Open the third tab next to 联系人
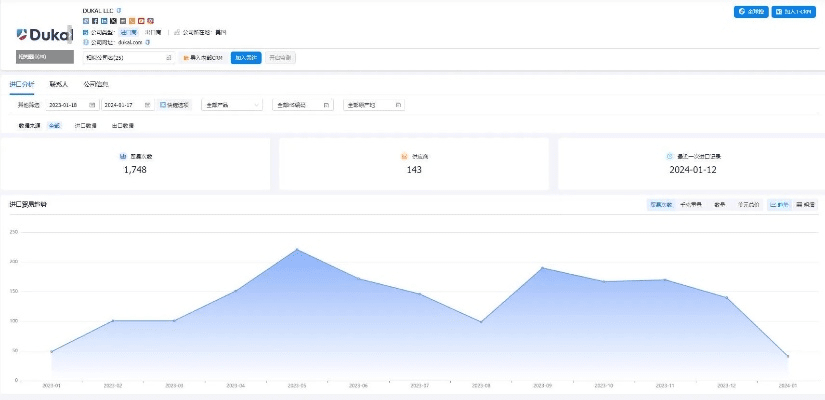The height and width of the screenshot is (400, 825). coord(96,84)
